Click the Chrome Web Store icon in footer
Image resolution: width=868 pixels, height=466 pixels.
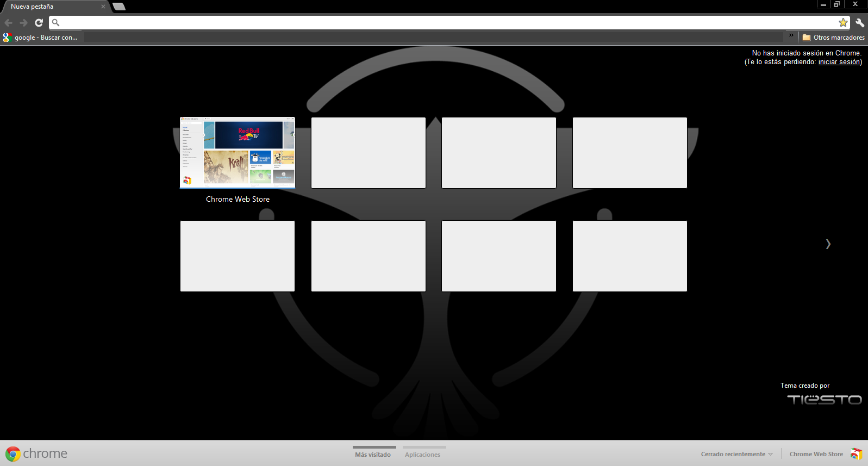pos(856,453)
